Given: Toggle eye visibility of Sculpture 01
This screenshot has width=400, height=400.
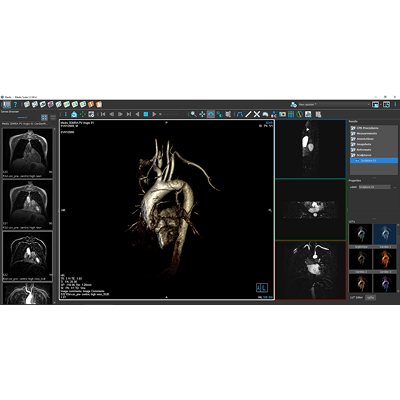Looking at the screenshot, I should coord(357,161).
